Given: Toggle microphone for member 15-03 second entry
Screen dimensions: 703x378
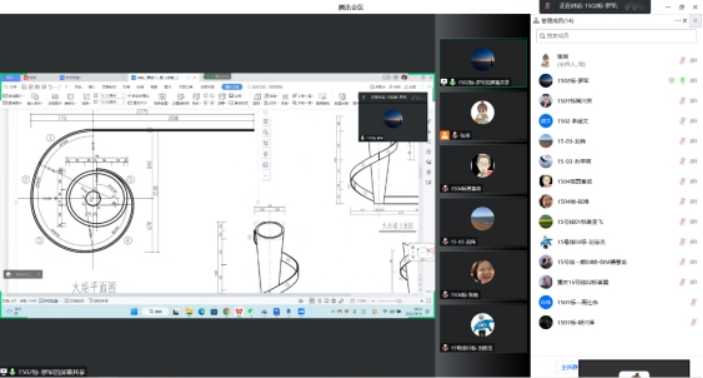Looking at the screenshot, I should click(x=682, y=161).
